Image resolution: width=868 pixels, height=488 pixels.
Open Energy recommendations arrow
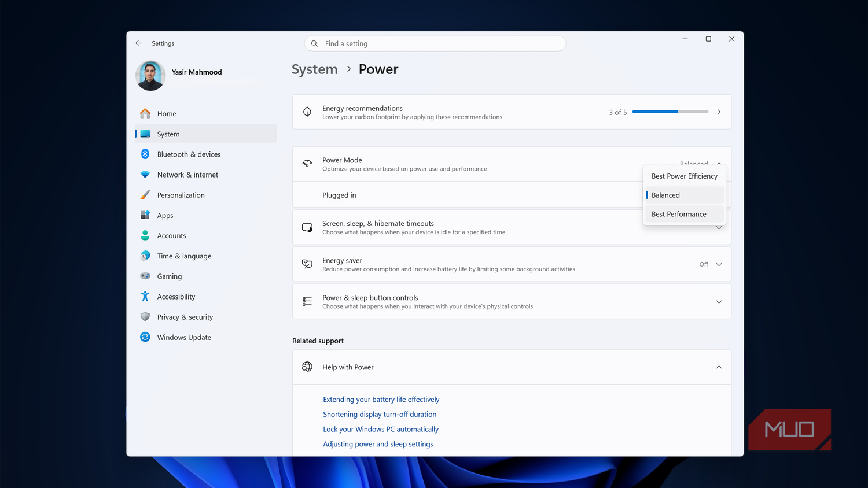coord(719,112)
